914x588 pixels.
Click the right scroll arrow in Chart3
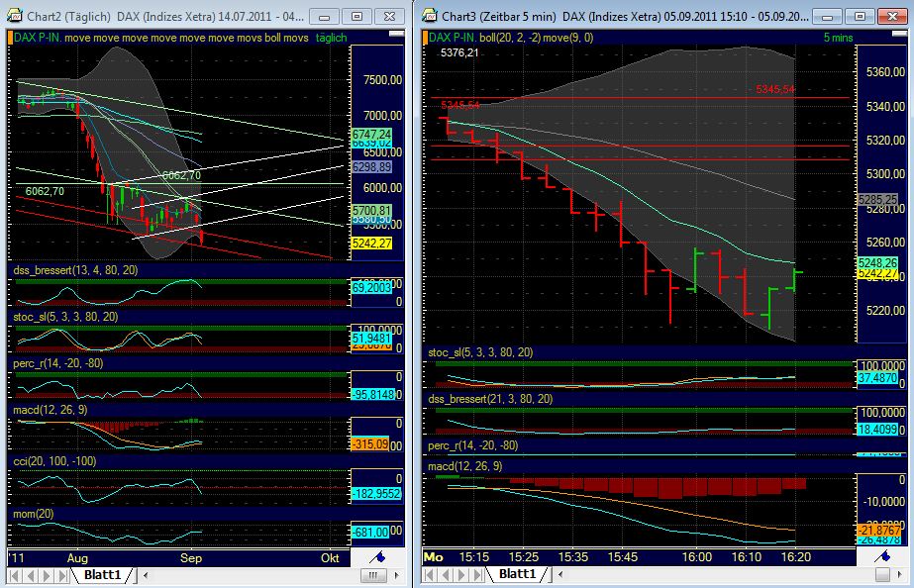tap(901, 575)
